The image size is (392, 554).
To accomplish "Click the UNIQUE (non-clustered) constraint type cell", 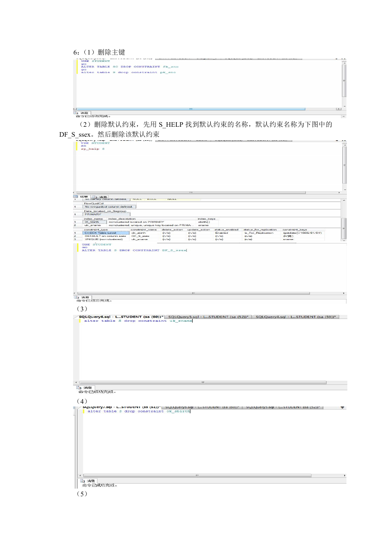I will 106,240.
